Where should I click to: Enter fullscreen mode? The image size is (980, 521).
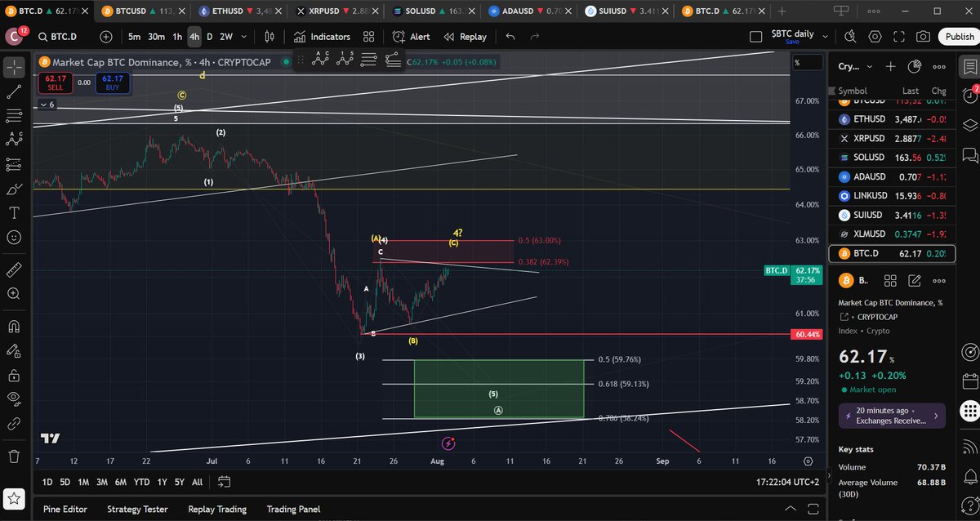899,37
